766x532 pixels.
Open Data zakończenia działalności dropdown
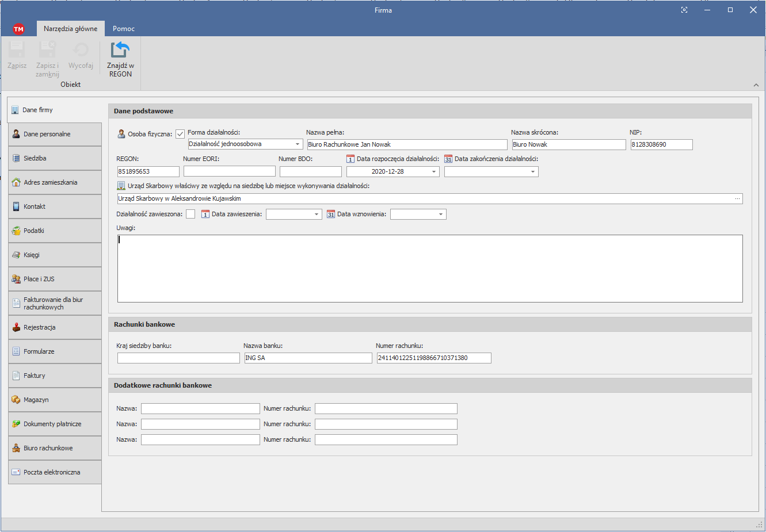tap(532, 172)
